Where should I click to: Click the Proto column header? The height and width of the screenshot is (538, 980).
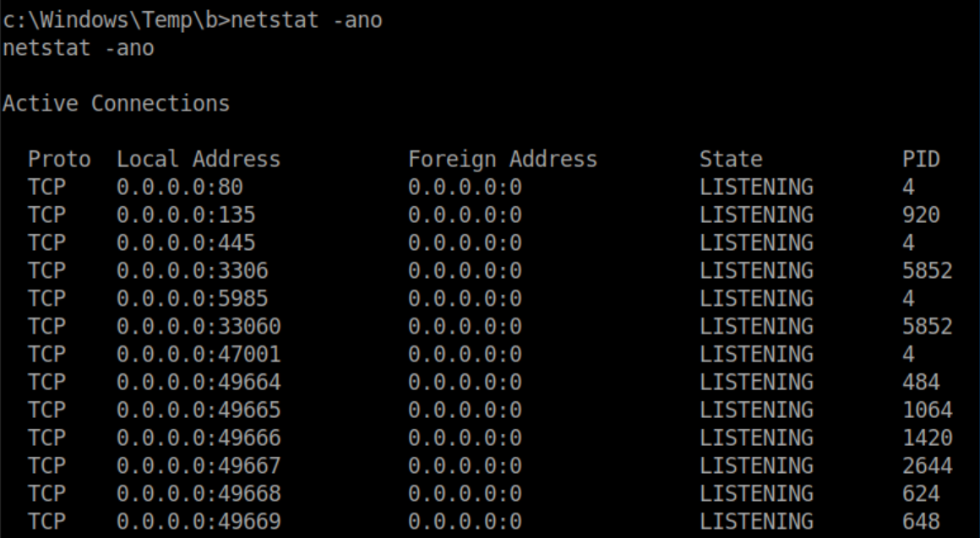pos(58,159)
